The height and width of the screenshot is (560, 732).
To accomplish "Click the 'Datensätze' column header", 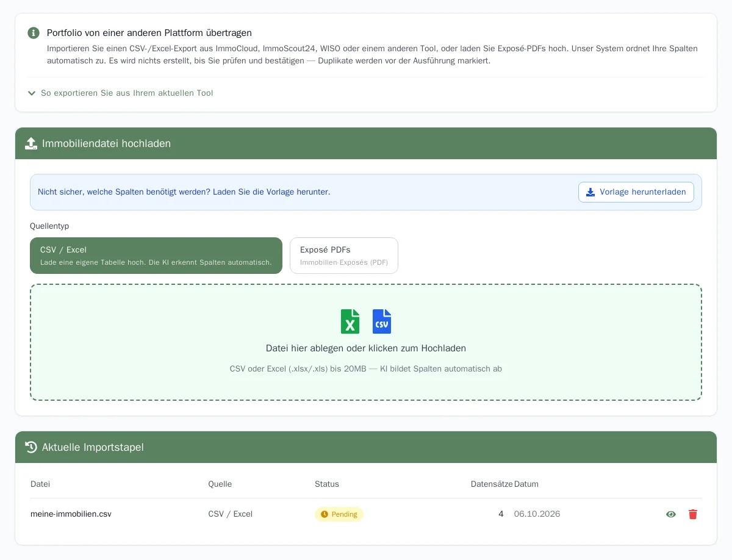I will point(492,484).
